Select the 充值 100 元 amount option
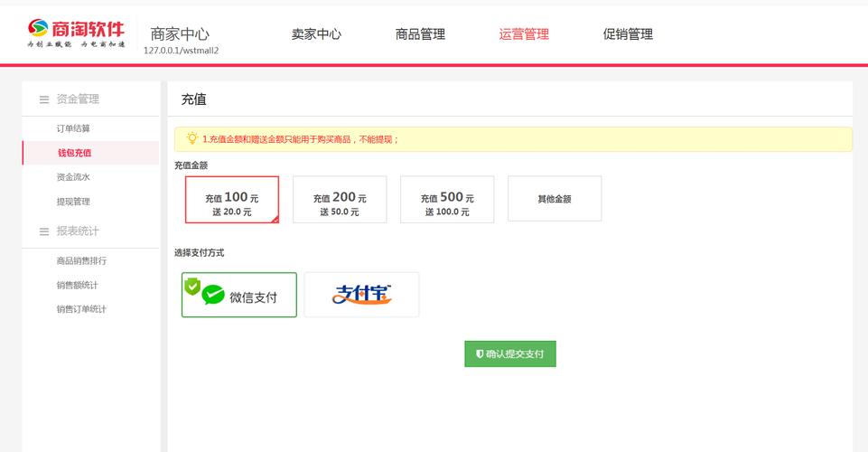Viewport: 868px width, 452px height. (x=232, y=200)
